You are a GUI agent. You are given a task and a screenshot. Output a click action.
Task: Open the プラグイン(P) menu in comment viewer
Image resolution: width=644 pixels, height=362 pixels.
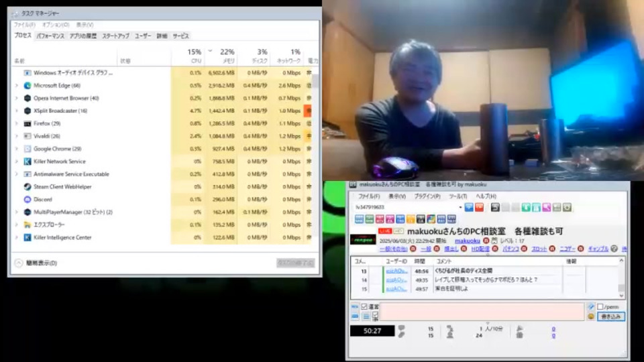[427, 196]
